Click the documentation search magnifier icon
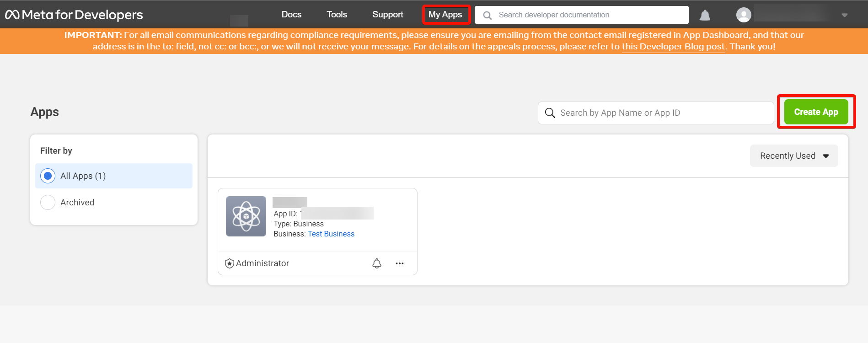The height and width of the screenshot is (343, 868). click(x=488, y=16)
